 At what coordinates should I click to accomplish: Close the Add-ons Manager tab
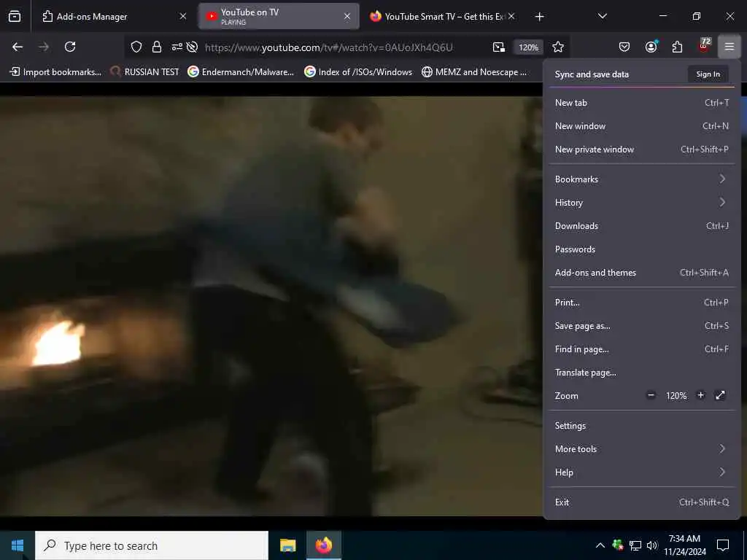click(183, 16)
